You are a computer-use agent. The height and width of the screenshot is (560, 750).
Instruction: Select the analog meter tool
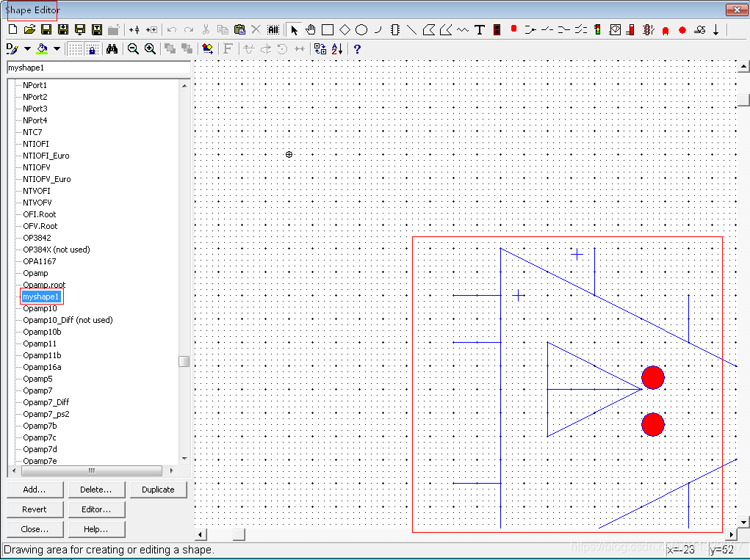(615, 29)
